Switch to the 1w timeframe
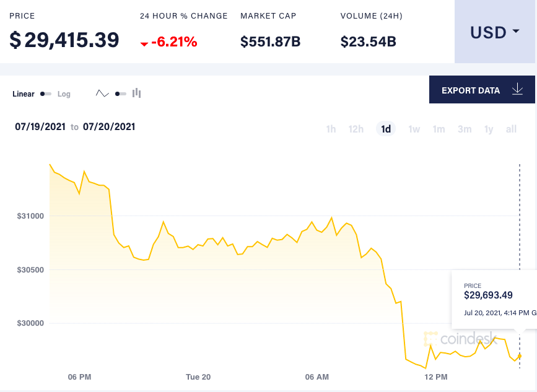537x392 pixels. (x=414, y=129)
